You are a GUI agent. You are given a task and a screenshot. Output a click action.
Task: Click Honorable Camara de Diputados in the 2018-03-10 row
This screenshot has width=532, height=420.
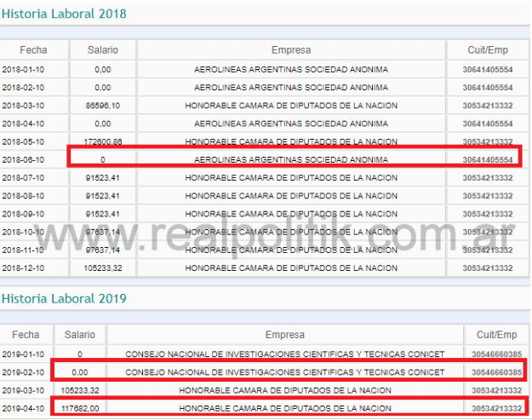[291, 106]
